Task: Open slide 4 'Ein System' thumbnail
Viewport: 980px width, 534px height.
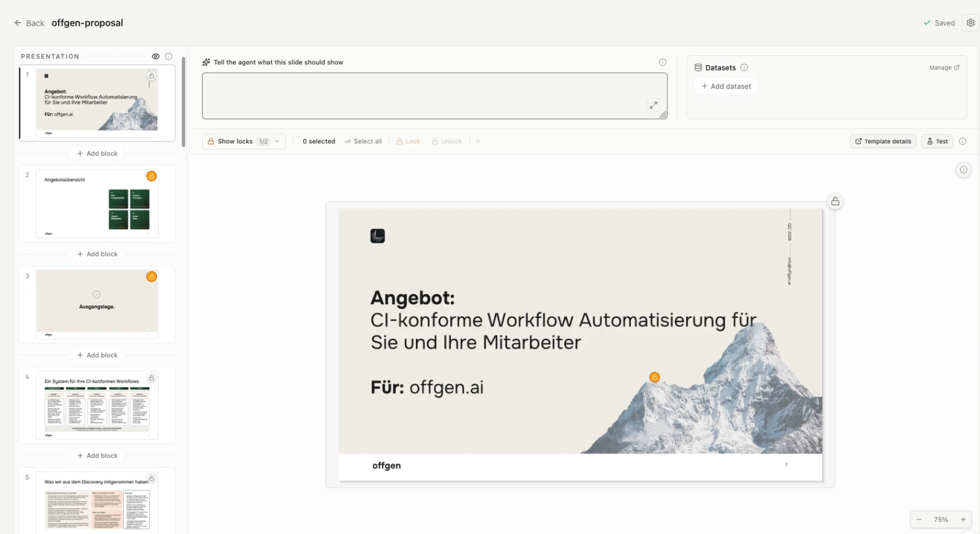Action: (x=97, y=405)
